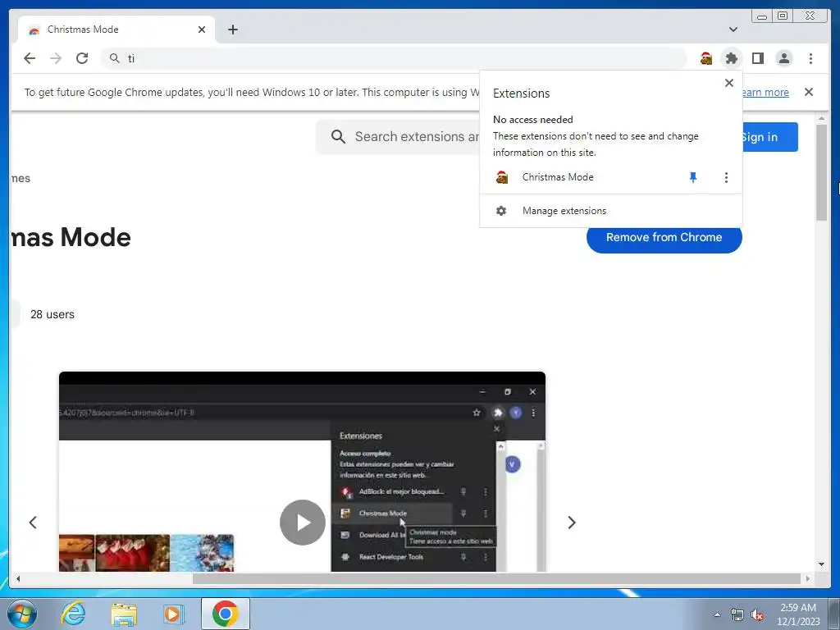
Task: Click the vertical scrollbar thumb
Action: [821, 172]
